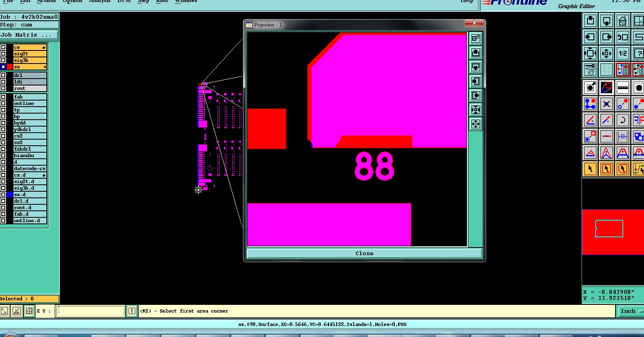Click the number 88 in the Popview

coord(374,166)
